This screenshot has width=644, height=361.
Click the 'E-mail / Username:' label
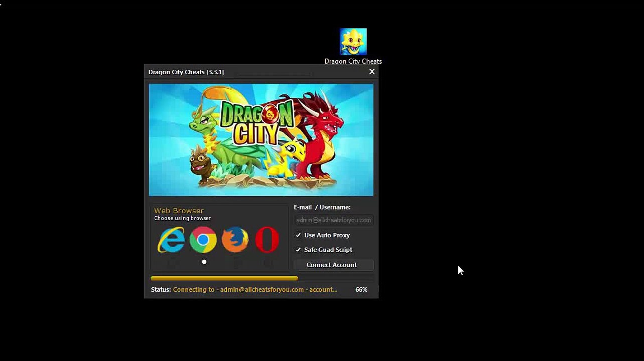click(x=322, y=207)
